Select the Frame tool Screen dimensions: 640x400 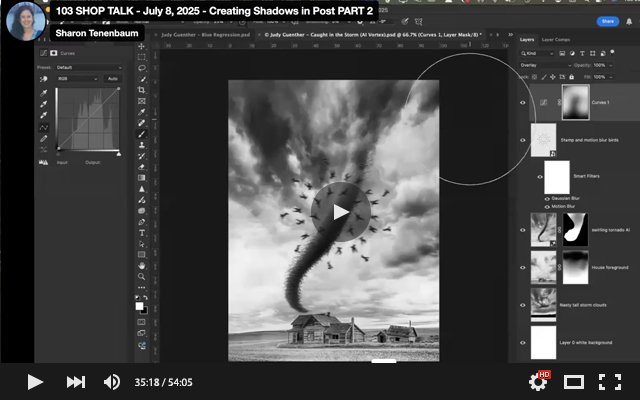(142, 101)
